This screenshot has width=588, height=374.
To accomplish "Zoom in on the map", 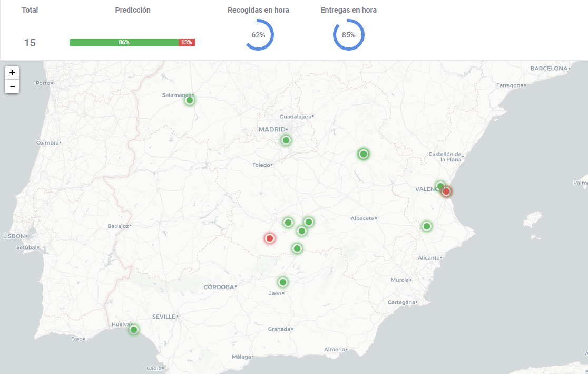I will 12,73.
